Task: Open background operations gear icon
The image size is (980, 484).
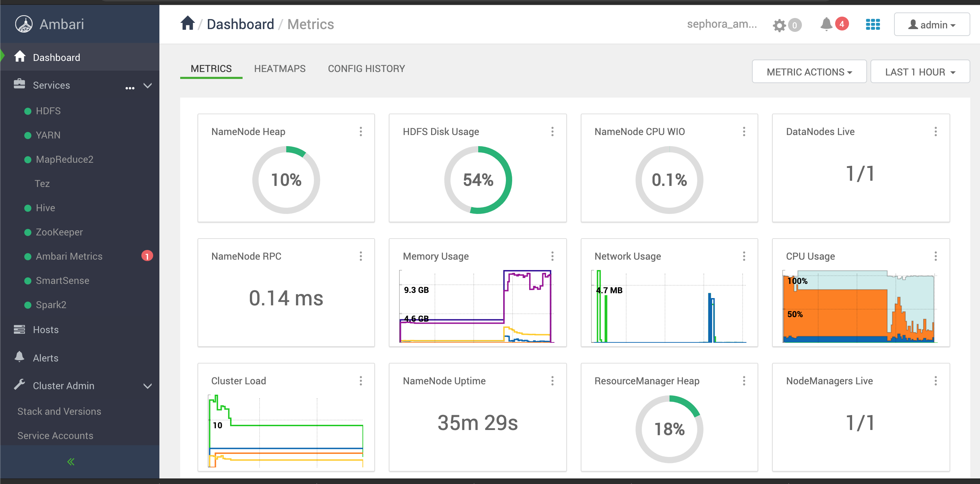Action: point(779,26)
